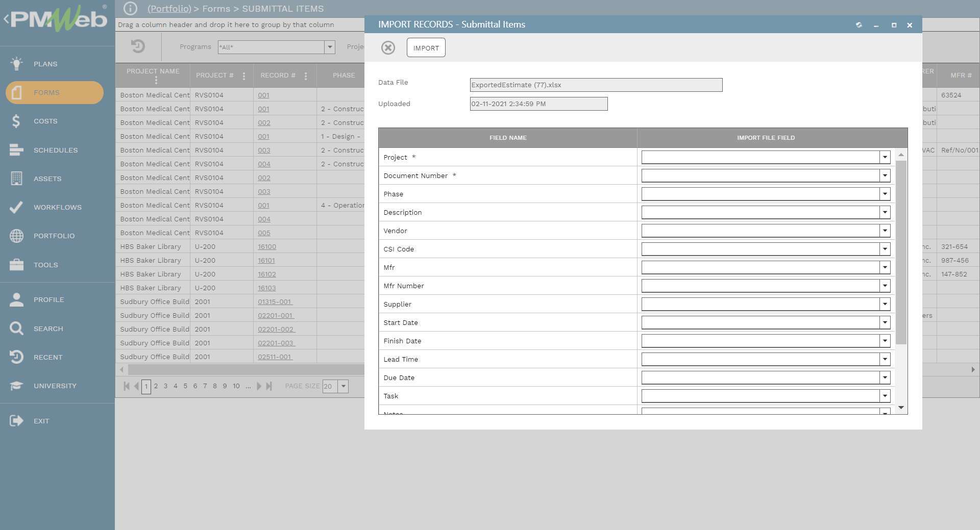Screen dimensions: 980x530
Task: Open the Vendor import field dropdown
Action: click(x=885, y=231)
